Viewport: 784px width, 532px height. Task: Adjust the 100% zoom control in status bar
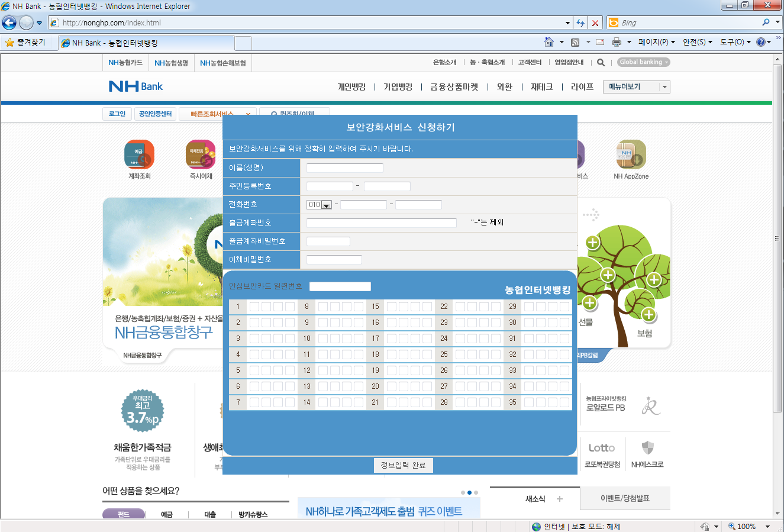[x=748, y=525]
